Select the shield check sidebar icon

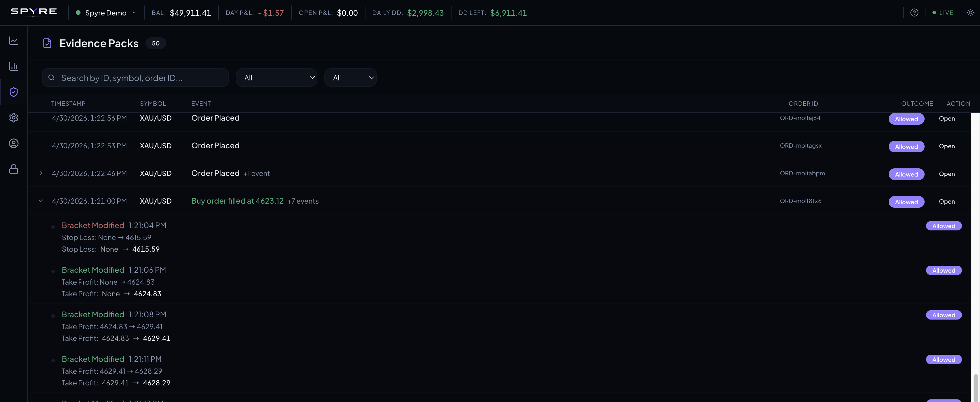[x=14, y=92]
